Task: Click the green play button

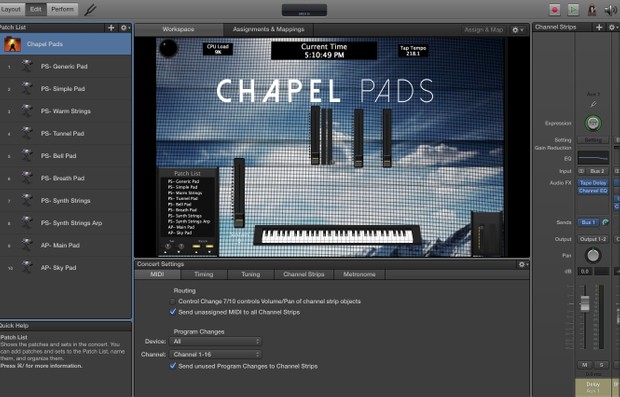Action: pyautogui.click(x=573, y=10)
